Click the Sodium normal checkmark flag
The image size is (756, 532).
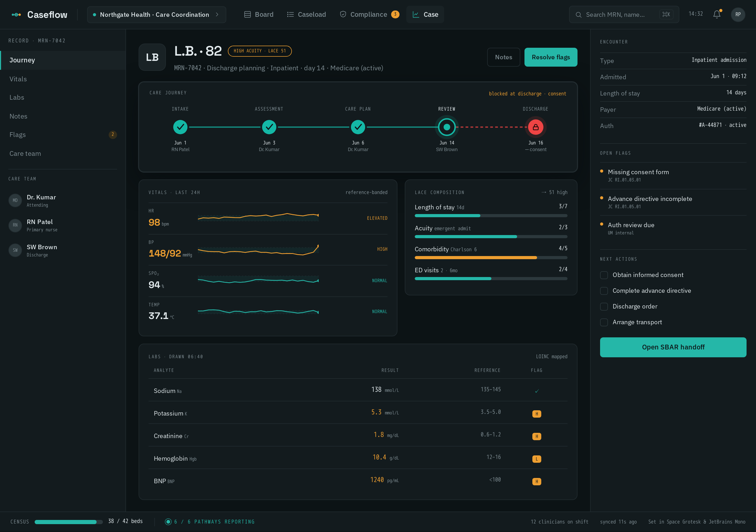click(x=537, y=391)
